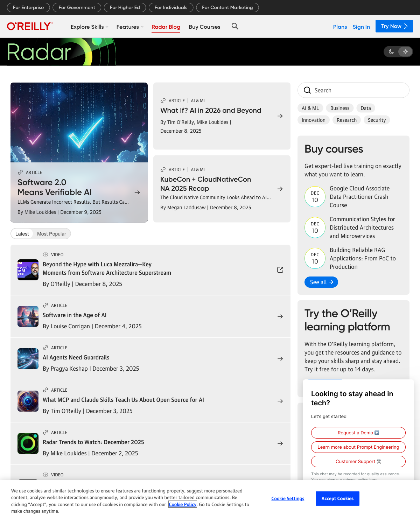Click the See all courses button
The height and width of the screenshot is (518, 420).
coord(321,282)
